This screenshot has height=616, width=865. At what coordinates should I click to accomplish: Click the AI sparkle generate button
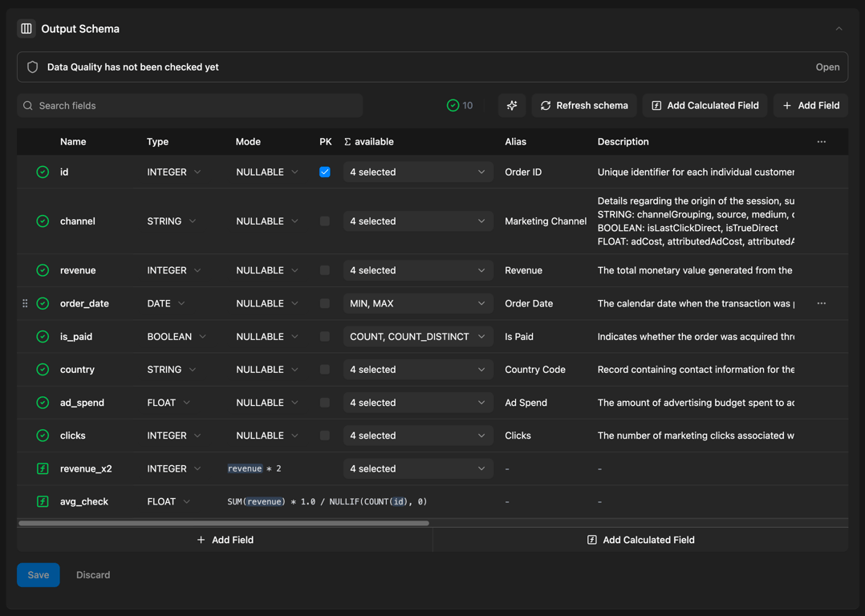[512, 105]
